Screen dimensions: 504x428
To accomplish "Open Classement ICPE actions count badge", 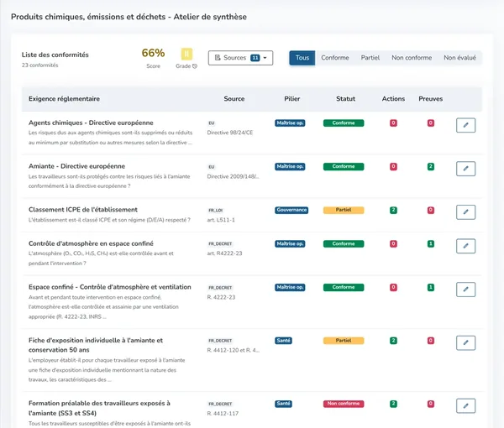I will point(393,211).
